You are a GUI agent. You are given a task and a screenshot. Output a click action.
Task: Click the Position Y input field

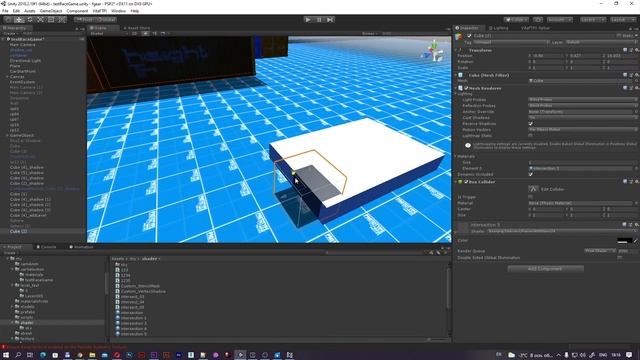(x=584, y=56)
